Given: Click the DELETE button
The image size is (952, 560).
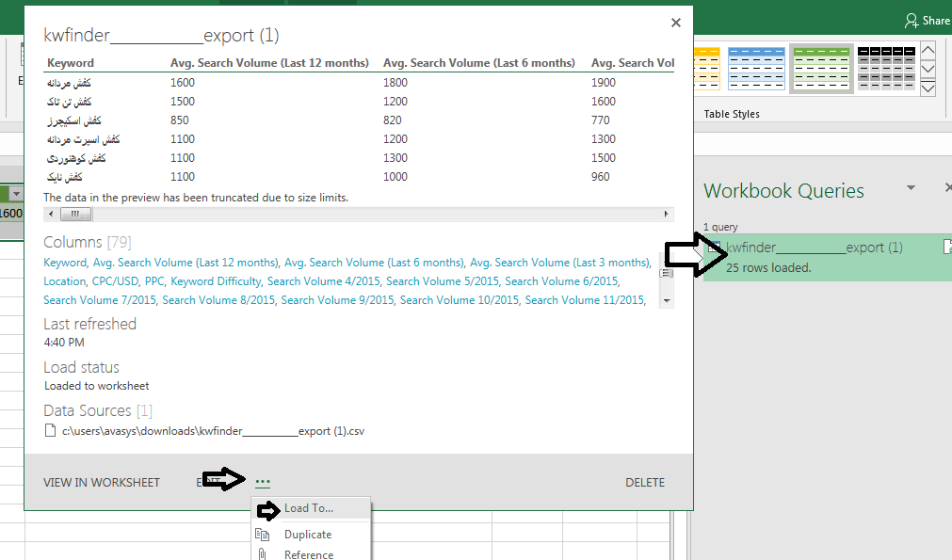Looking at the screenshot, I should click(x=645, y=482).
